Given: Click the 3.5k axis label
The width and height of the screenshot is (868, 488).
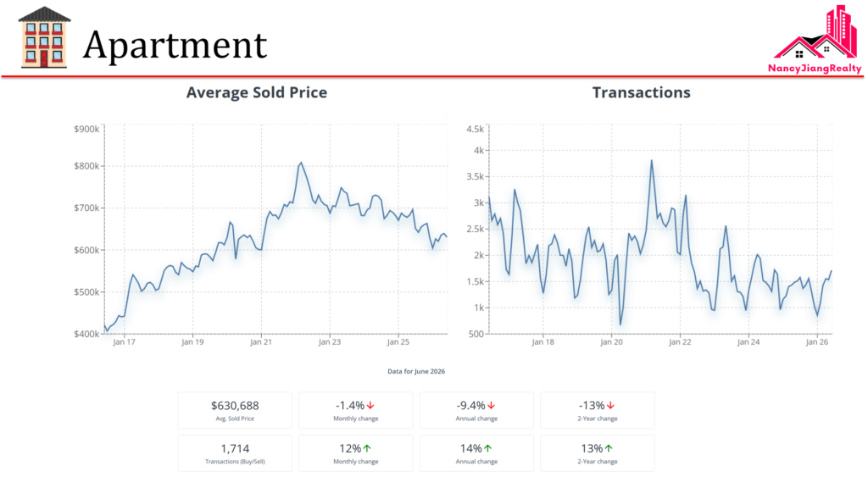Looking at the screenshot, I should [x=475, y=176].
